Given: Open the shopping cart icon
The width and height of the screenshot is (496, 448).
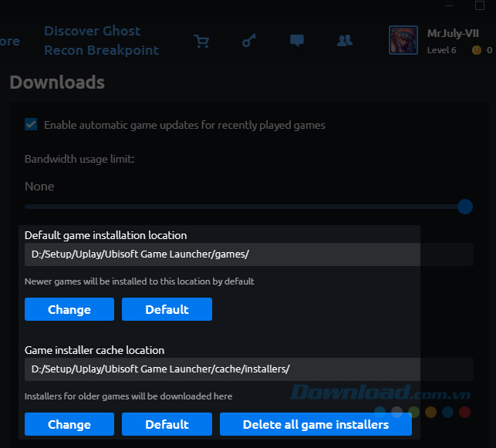Looking at the screenshot, I should coord(201,41).
